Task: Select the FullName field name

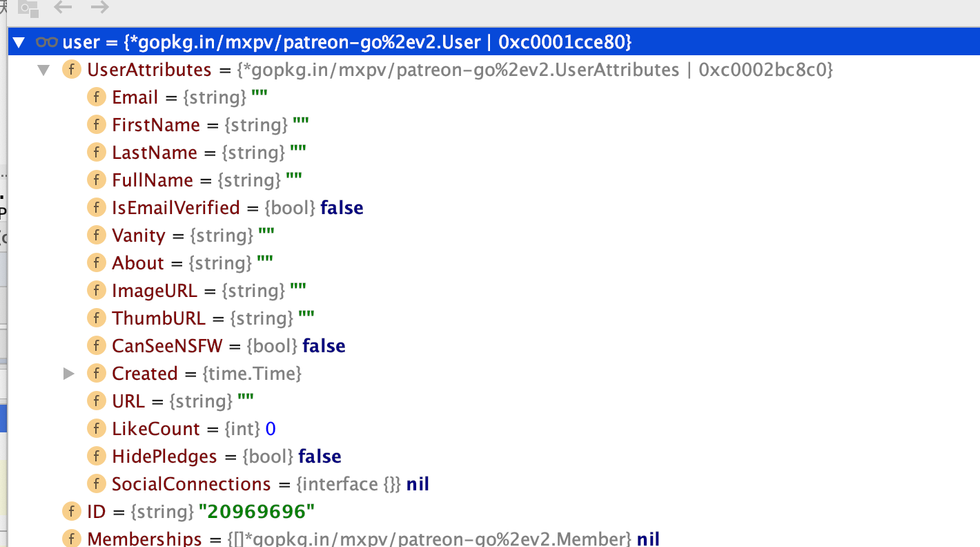Action: (153, 180)
